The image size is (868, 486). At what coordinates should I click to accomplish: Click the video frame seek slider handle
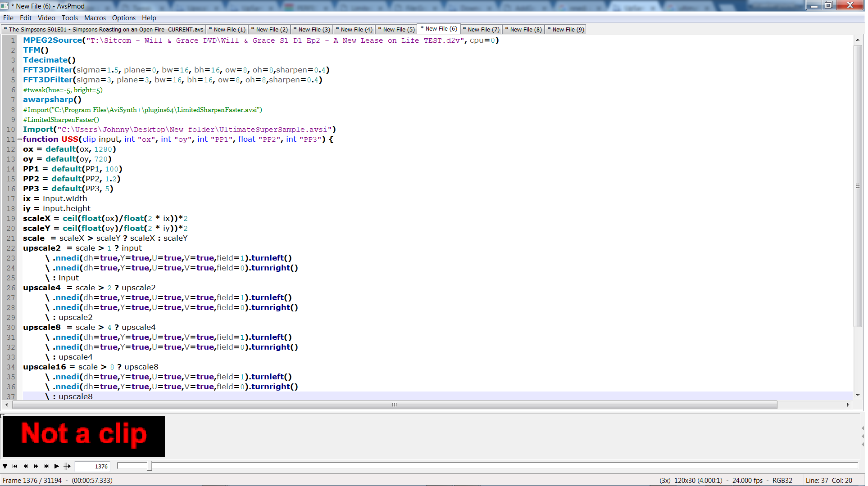coord(150,466)
